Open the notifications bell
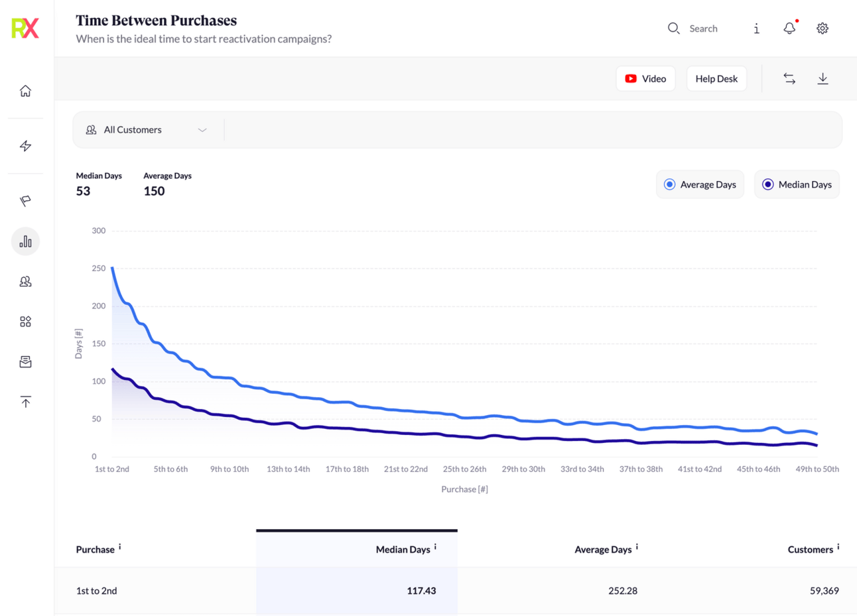Viewport: 857px width, 616px height. coord(789,29)
